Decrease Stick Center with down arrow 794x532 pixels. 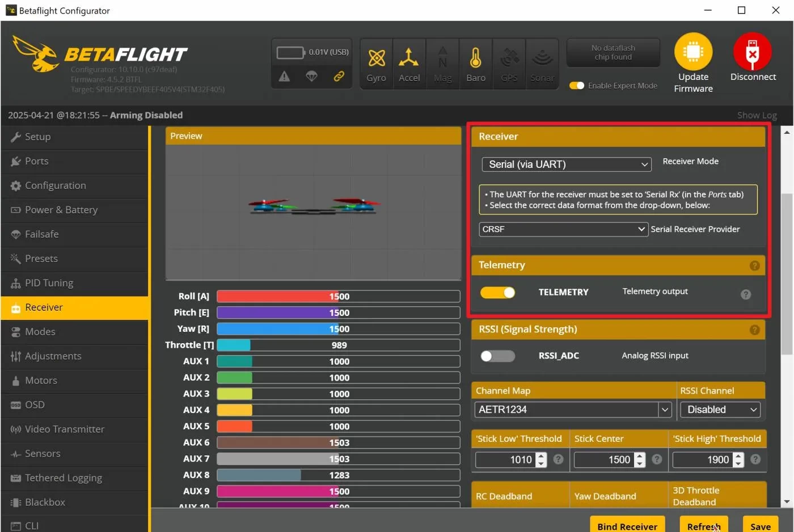pos(640,464)
